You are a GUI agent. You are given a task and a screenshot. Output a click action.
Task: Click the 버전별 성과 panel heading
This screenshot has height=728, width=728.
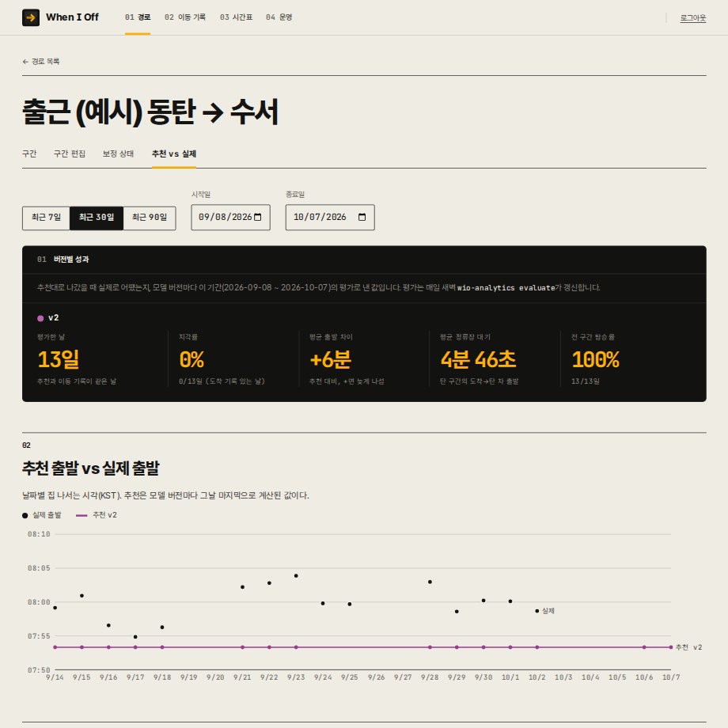coord(71,259)
